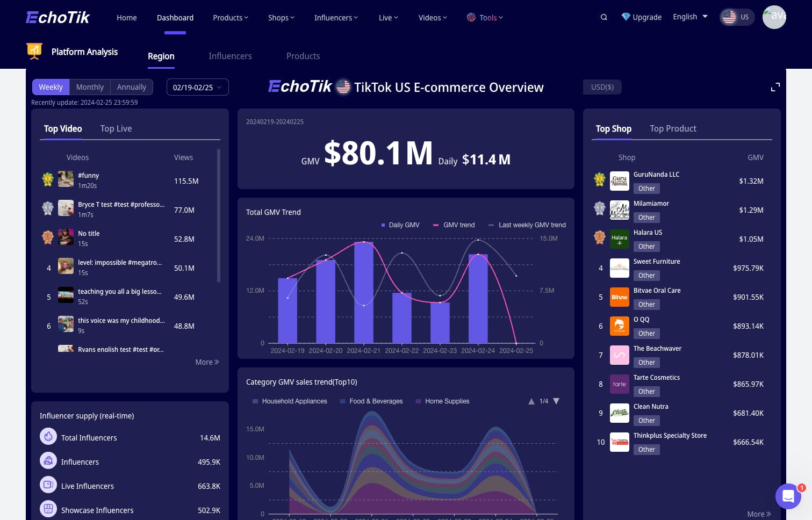Open the chat support bubble icon
This screenshot has height=520, width=812.
click(x=788, y=496)
